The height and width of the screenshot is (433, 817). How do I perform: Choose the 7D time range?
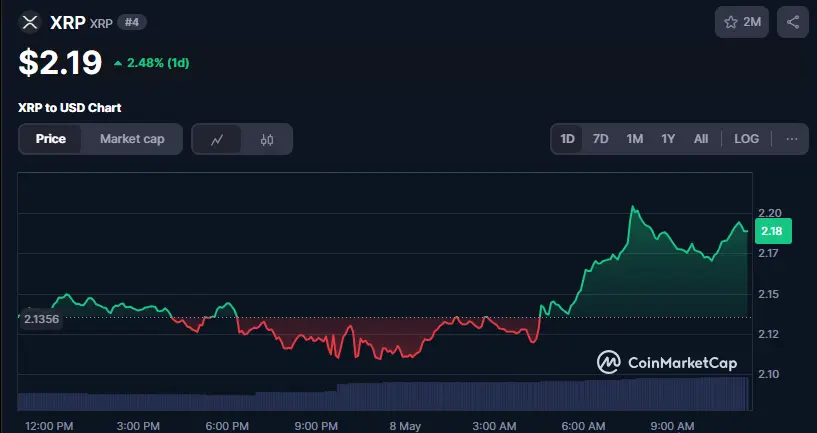click(x=600, y=139)
